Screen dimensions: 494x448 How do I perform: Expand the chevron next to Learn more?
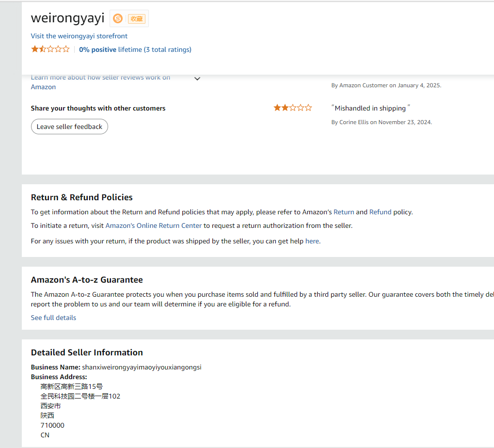tap(197, 79)
